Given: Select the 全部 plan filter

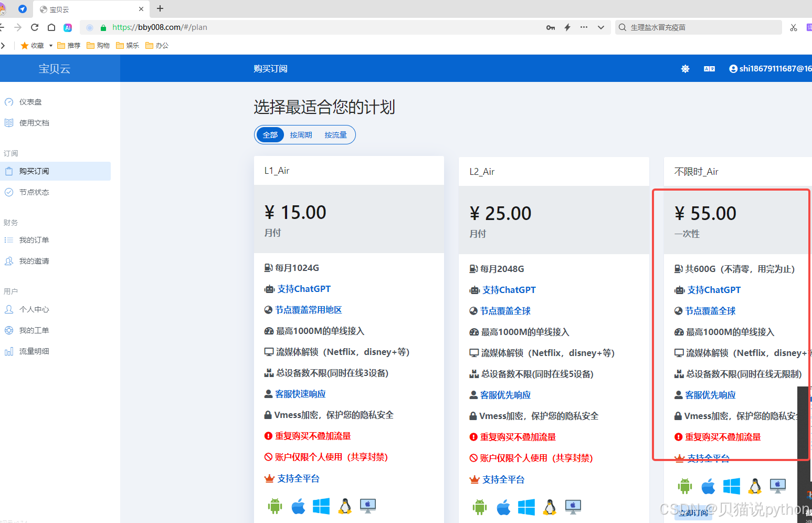Looking at the screenshot, I should click(x=270, y=135).
